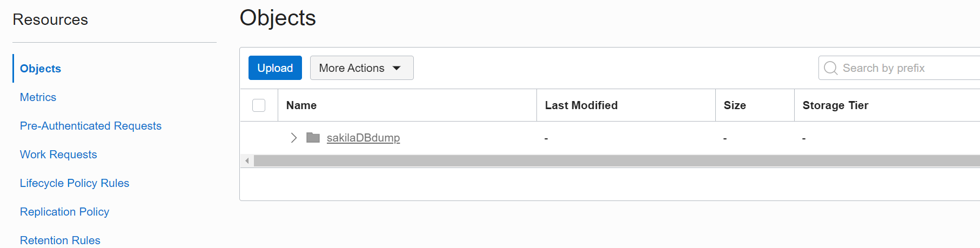Focus the Search by prefix field
980x248 pixels.
[908, 68]
